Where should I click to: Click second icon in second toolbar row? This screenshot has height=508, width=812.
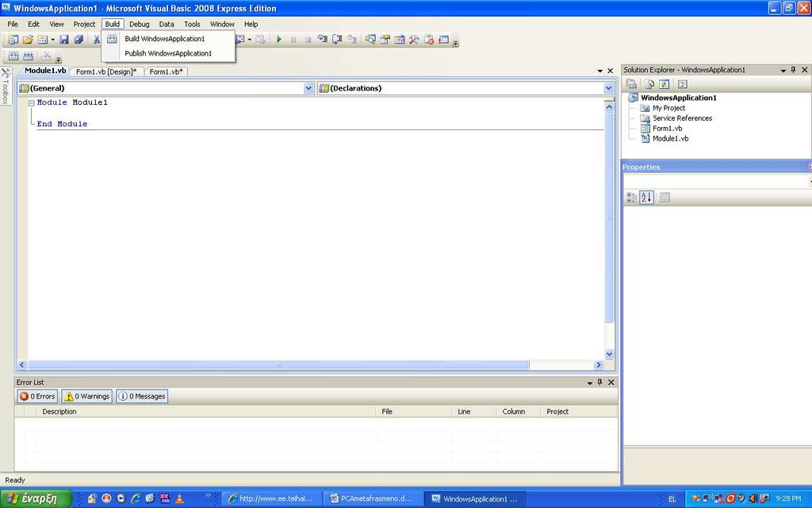coord(29,56)
